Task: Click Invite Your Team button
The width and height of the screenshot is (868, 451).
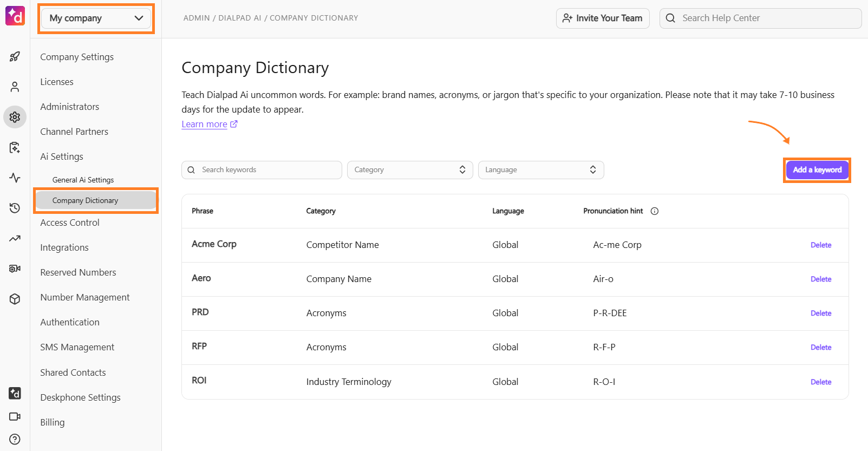Action: 603,18
